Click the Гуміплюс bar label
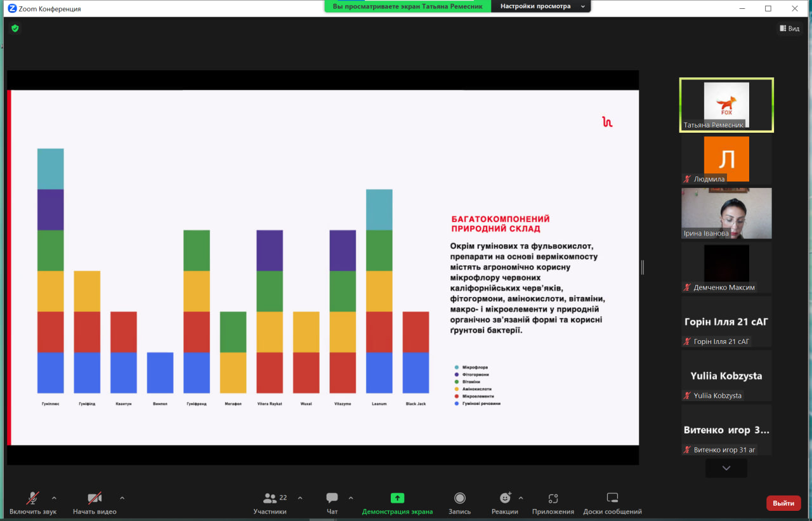Screen dimensions: 812x521 50,404
